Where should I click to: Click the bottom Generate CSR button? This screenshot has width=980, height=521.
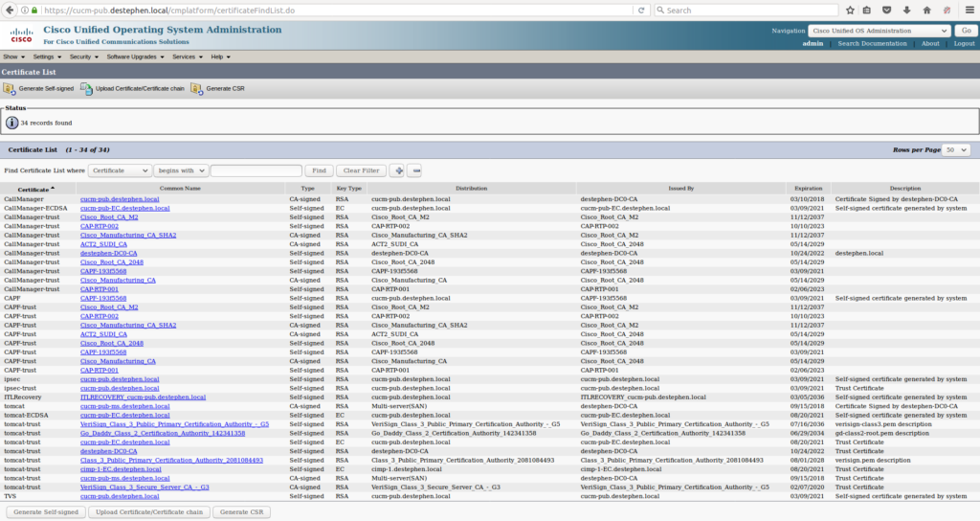pos(241,511)
